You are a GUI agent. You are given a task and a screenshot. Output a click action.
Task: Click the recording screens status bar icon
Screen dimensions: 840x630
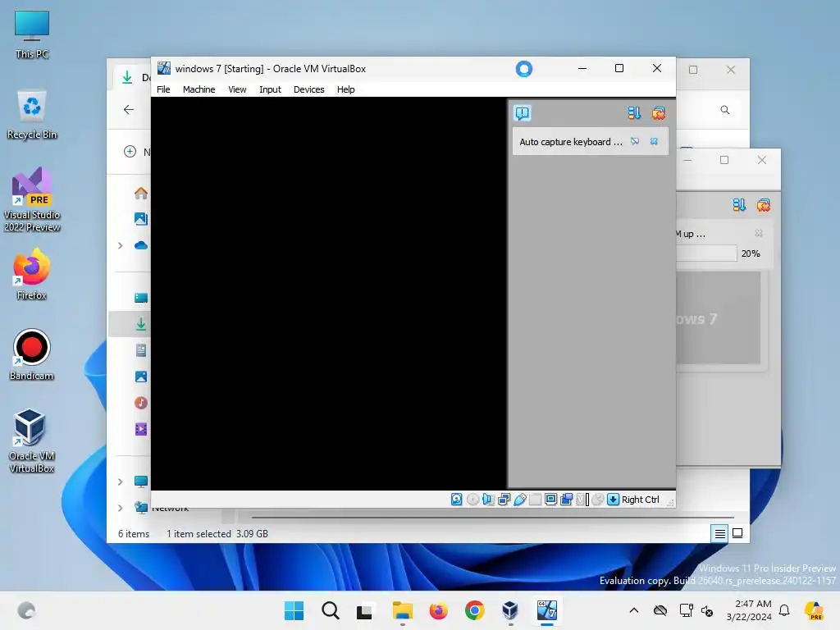coord(566,500)
